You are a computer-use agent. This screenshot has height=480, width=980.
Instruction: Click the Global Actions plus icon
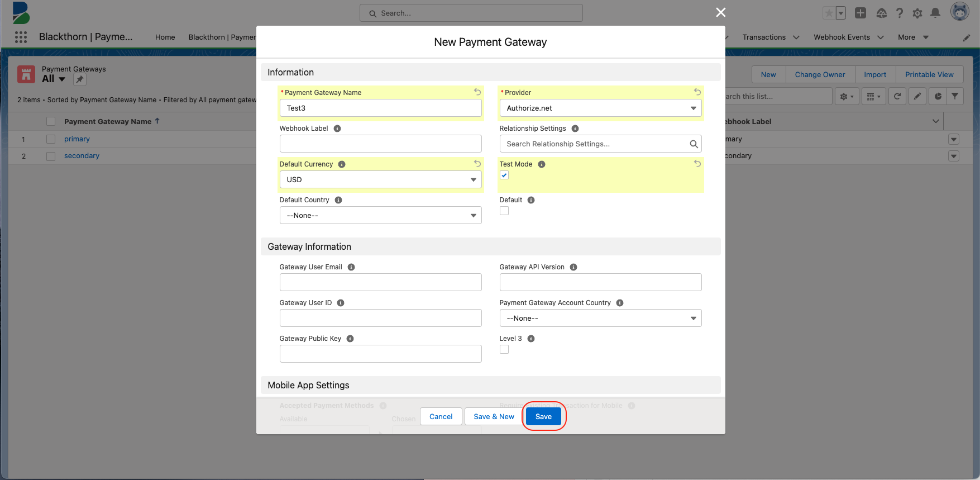861,13
